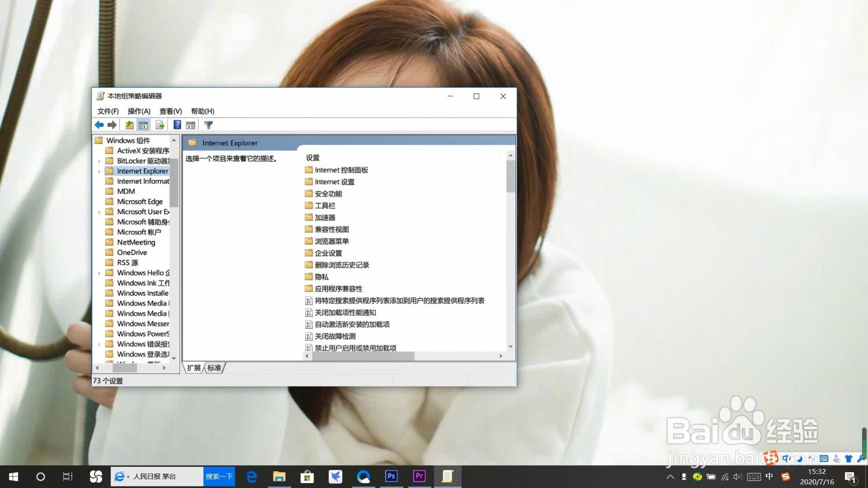Image resolution: width=868 pixels, height=488 pixels.
Task: Click the 搜索一下 button on taskbar
Action: (219, 477)
